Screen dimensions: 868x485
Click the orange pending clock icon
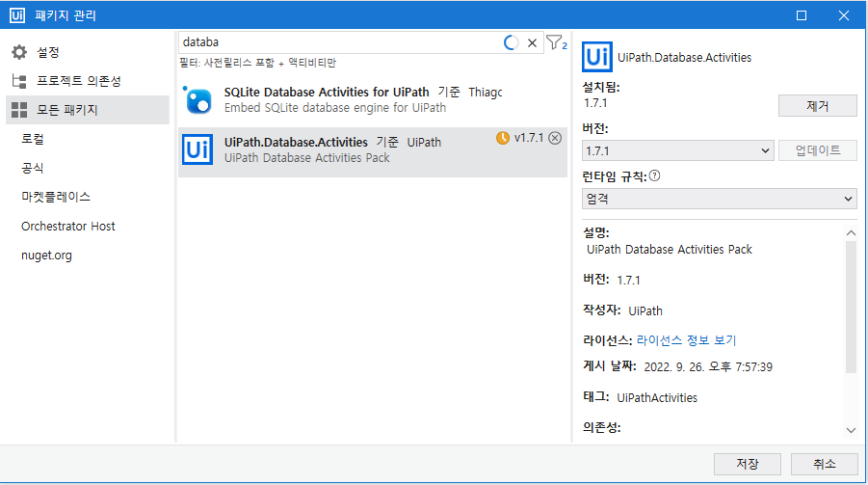coord(503,138)
